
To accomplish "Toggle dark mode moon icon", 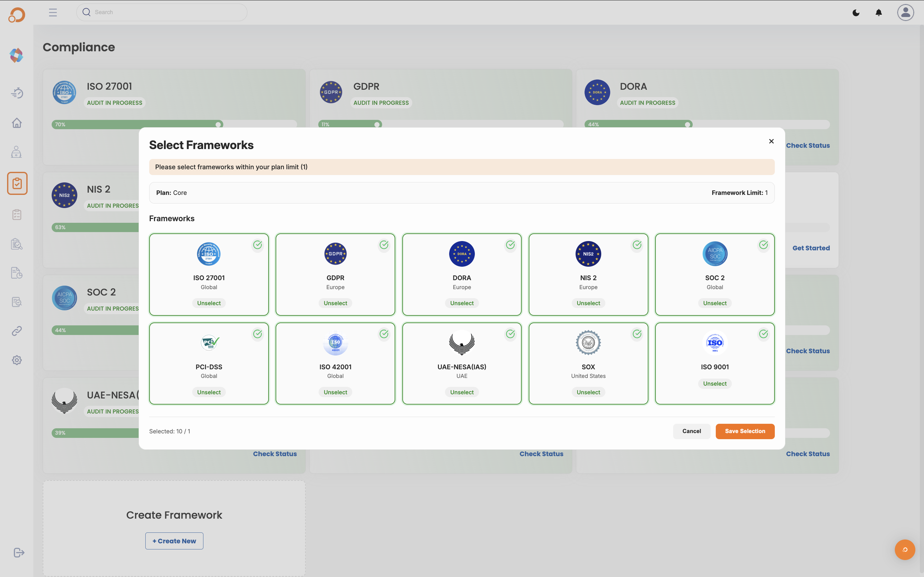I will click(856, 13).
